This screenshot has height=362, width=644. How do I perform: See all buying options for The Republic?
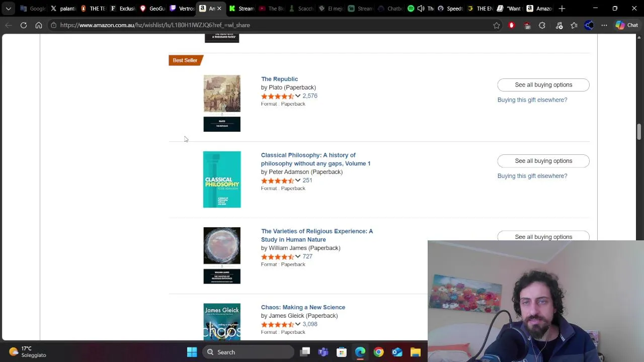(x=543, y=85)
